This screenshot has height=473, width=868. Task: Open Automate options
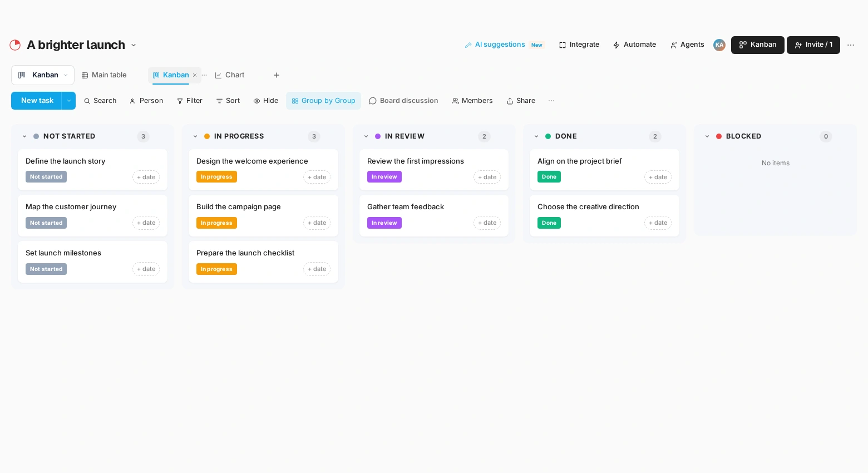634,45
